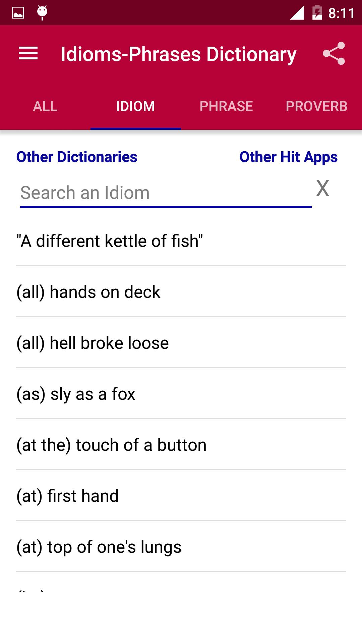362x644 pixels.
Task: Open the "(all) hands on deck" entry
Action: pyautogui.click(x=181, y=292)
